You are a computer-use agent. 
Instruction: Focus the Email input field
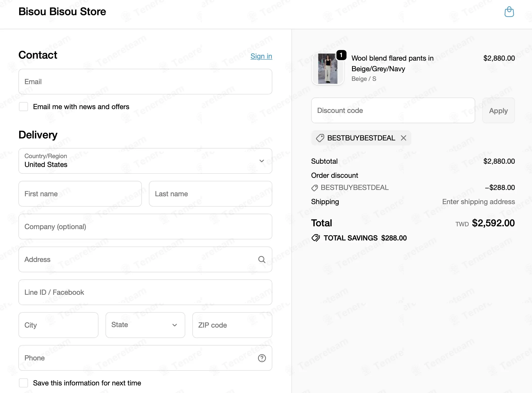pos(145,82)
